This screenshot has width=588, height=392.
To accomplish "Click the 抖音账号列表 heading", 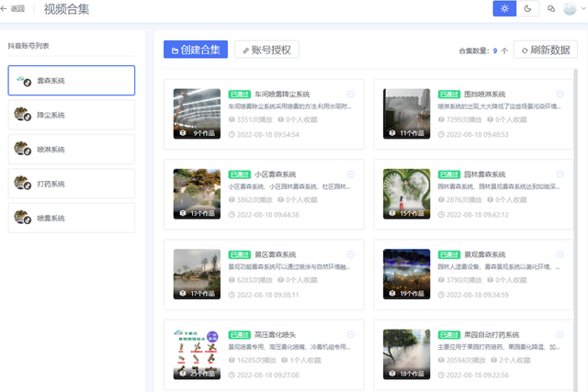I will (28, 46).
